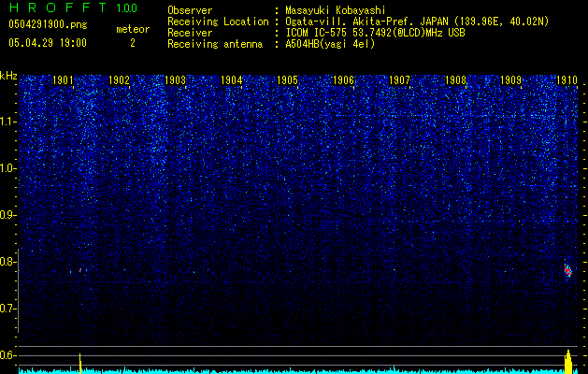Click the 1905 time marker
Image resolution: width=588 pixels, height=374 pixels.
tap(287, 79)
